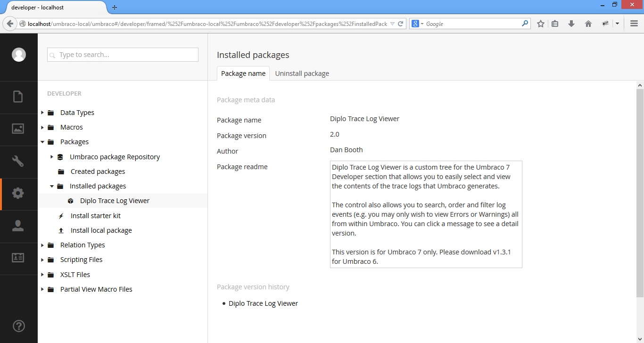Open the Content section document icon
Viewport: 644px width, 343px height.
coord(18,97)
